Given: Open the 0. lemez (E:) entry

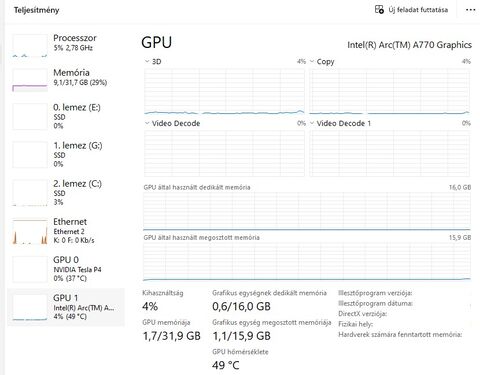Looking at the screenshot, I should [x=66, y=116].
